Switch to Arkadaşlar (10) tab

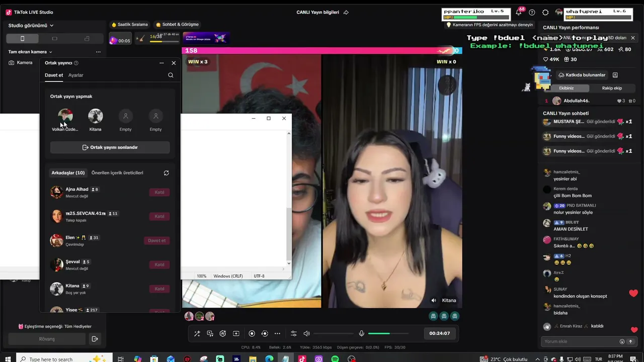pos(68,173)
